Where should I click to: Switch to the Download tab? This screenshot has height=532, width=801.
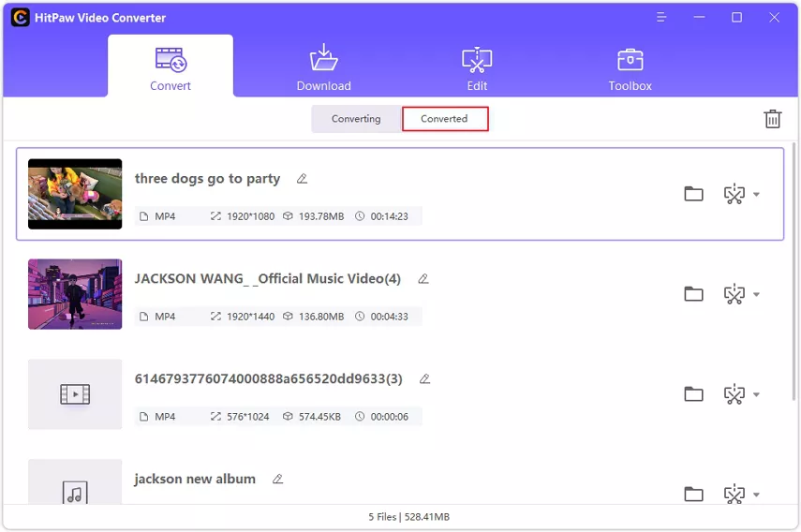[x=323, y=68]
